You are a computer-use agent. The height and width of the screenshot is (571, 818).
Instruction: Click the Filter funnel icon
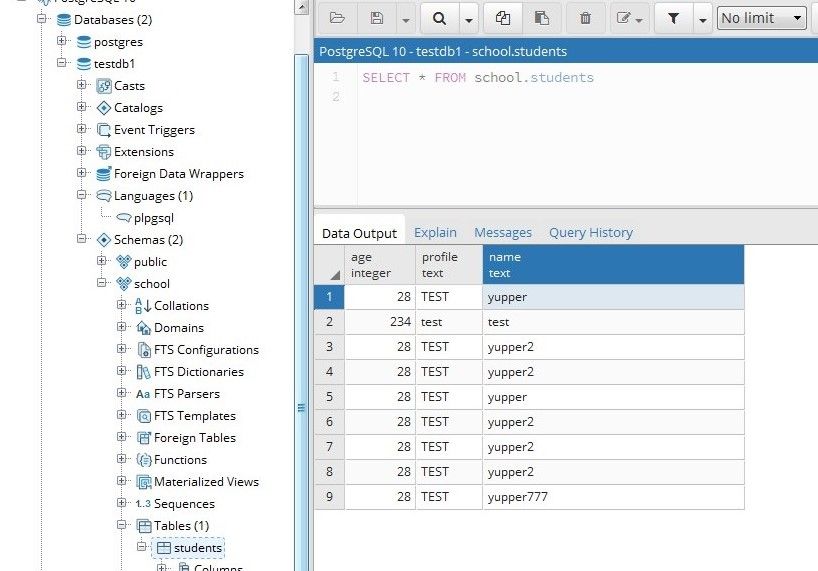(x=673, y=18)
